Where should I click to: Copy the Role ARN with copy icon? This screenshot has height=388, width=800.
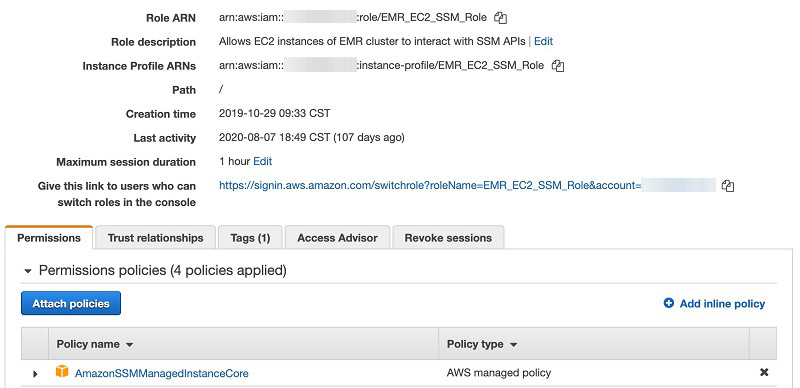[501, 18]
